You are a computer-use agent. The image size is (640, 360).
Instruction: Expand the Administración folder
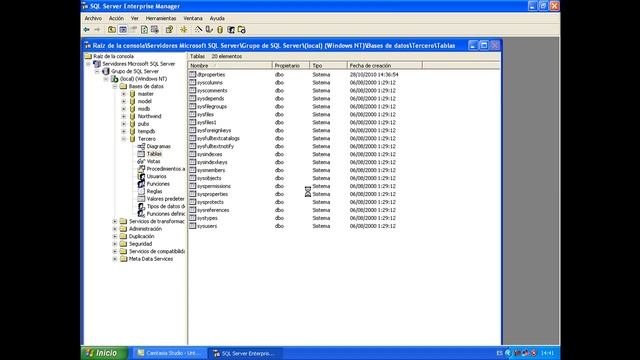click(115, 229)
